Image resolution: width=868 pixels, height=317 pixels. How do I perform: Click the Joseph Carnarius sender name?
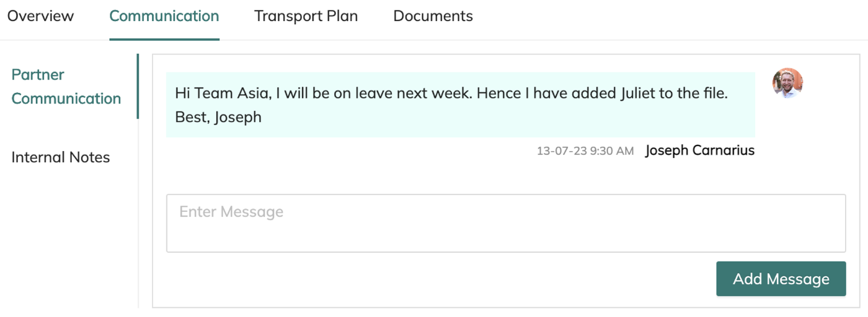[x=699, y=150]
